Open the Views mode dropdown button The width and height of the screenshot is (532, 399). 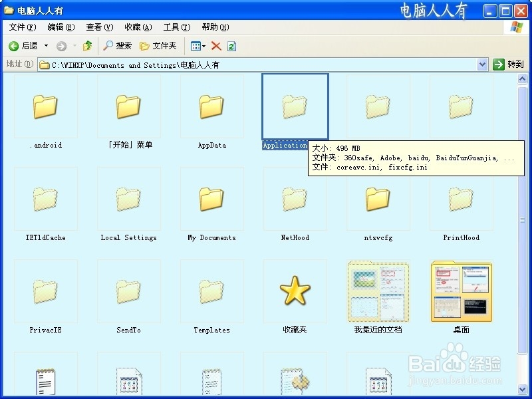tap(198, 46)
